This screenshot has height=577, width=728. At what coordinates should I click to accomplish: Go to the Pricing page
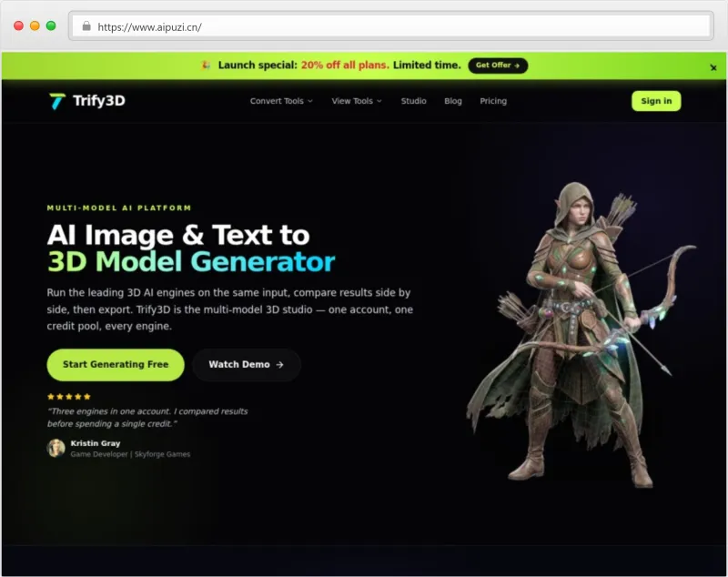pos(493,101)
